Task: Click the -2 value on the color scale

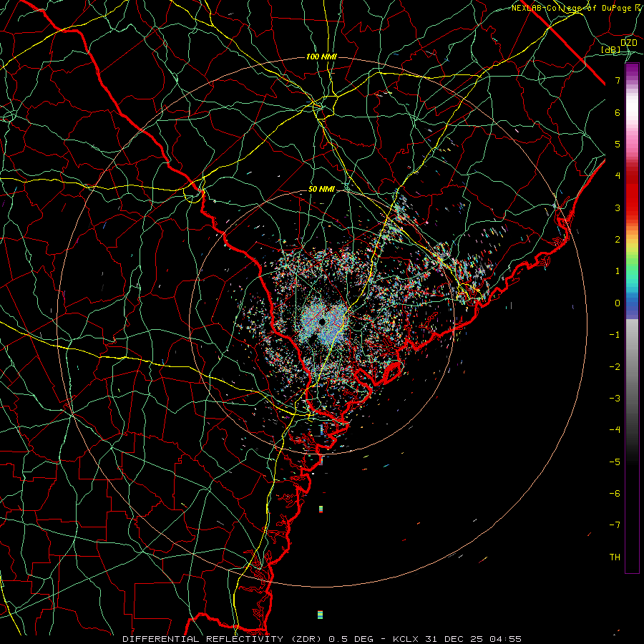Action: coord(615,366)
